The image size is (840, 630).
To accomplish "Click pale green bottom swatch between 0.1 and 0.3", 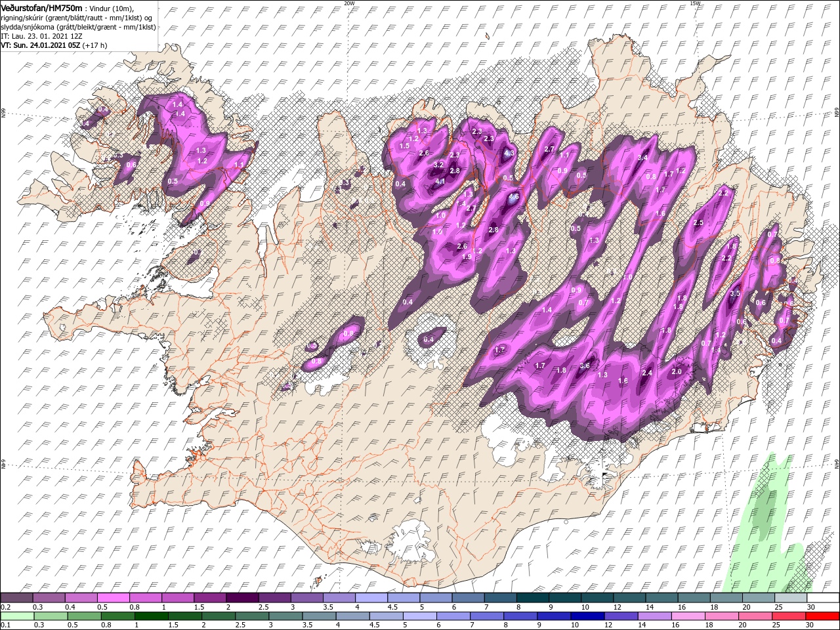I will point(18,616).
